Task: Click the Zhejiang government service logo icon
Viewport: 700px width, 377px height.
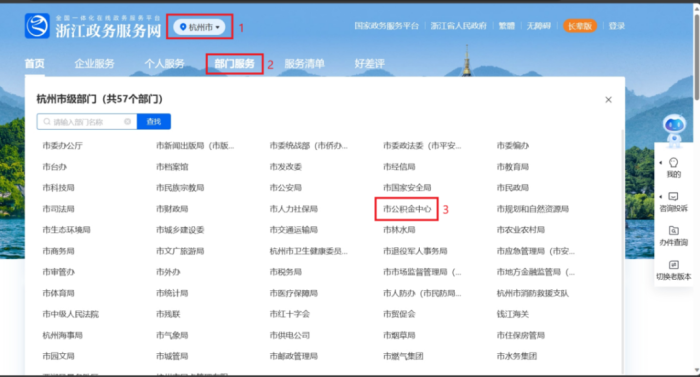Action: (x=37, y=25)
